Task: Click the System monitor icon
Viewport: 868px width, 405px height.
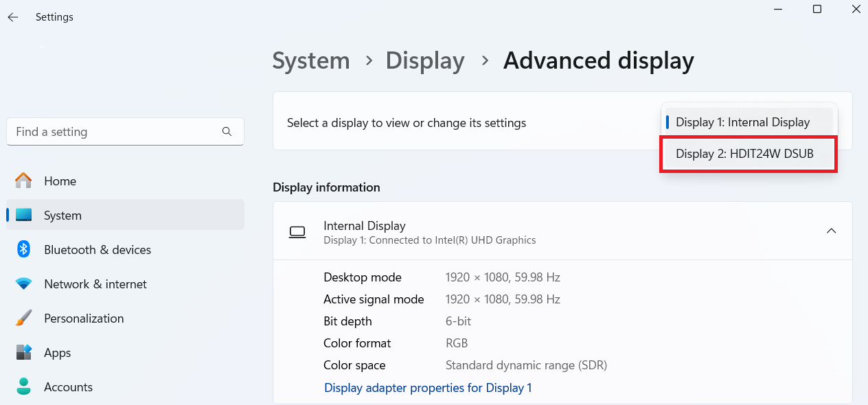Action: point(23,215)
